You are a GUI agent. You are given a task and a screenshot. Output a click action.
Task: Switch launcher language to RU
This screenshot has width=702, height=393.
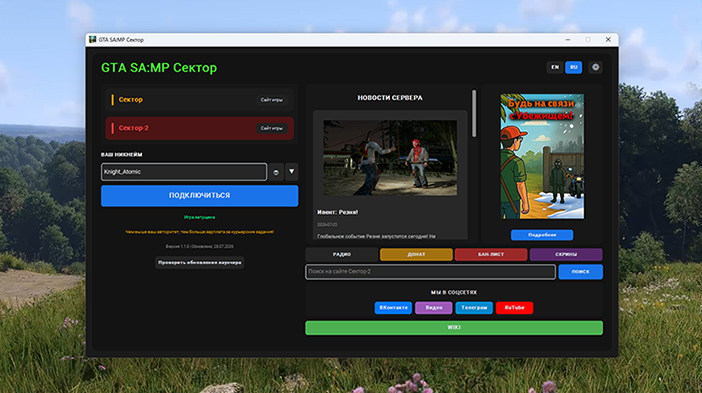(574, 67)
